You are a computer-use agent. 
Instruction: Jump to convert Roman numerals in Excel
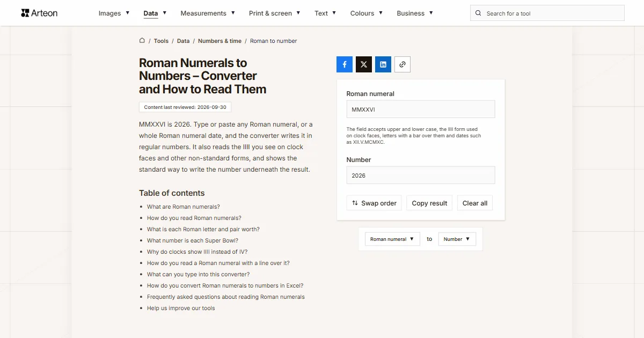coord(225,285)
